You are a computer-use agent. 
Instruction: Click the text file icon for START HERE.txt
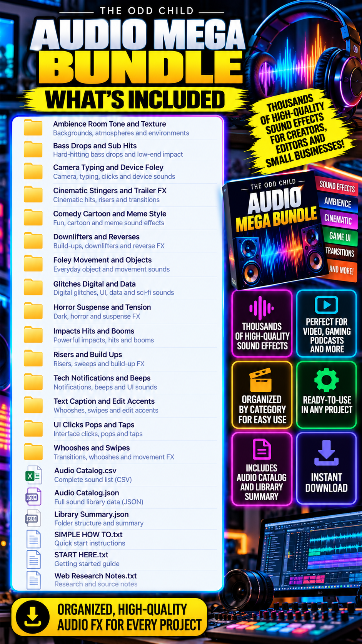coord(33,559)
